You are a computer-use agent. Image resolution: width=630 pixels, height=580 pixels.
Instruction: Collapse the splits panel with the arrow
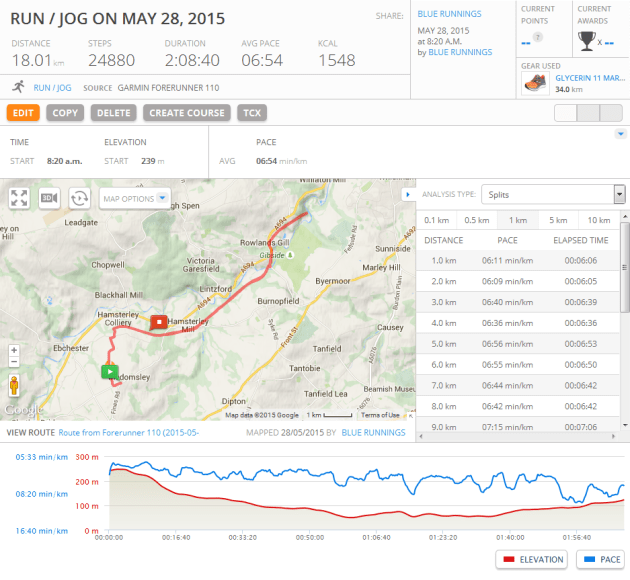point(407,194)
